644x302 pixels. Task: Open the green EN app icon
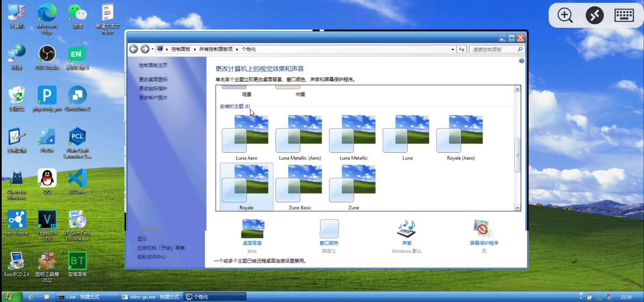click(x=78, y=58)
